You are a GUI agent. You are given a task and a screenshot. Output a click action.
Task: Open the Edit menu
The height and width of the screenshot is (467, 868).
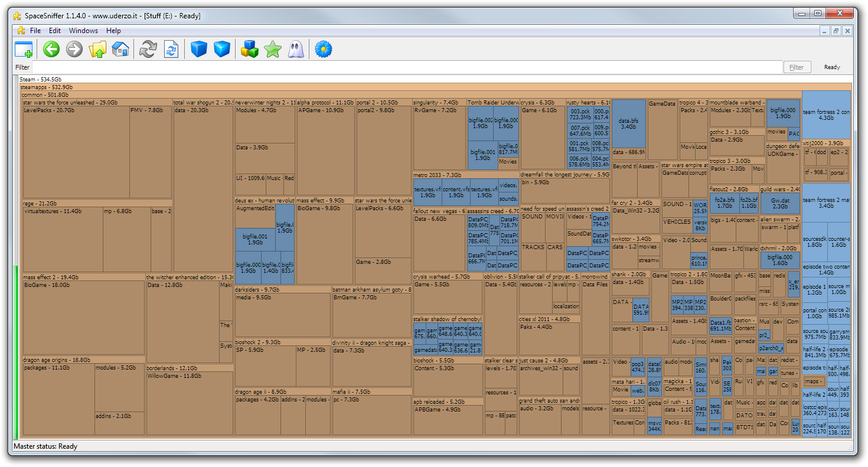[55, 31]
